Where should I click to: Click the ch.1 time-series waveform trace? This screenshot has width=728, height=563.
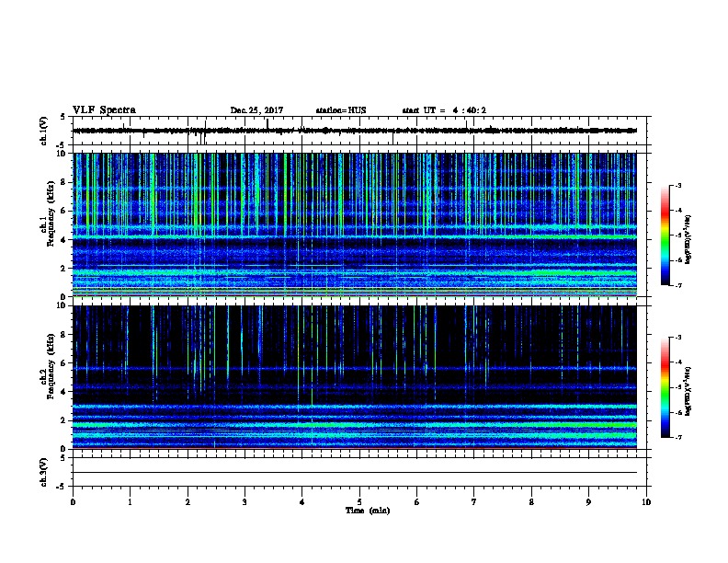coord(355,131)
